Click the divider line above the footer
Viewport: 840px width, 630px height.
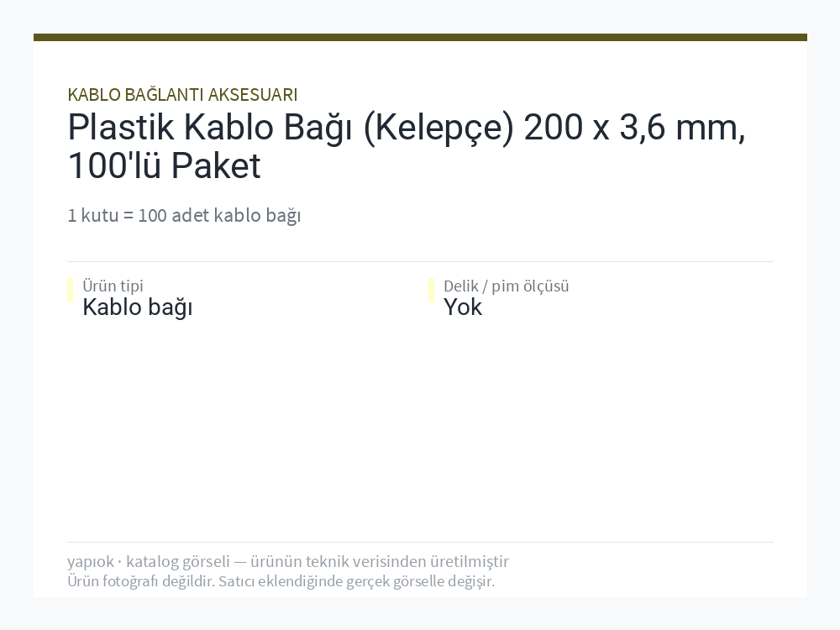coord(420,542)
